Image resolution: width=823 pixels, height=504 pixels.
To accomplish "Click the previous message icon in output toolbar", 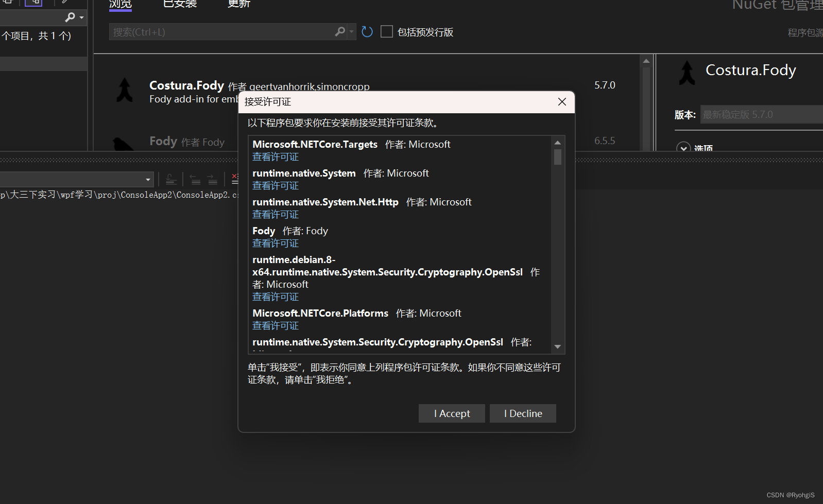I will [195, 180].
